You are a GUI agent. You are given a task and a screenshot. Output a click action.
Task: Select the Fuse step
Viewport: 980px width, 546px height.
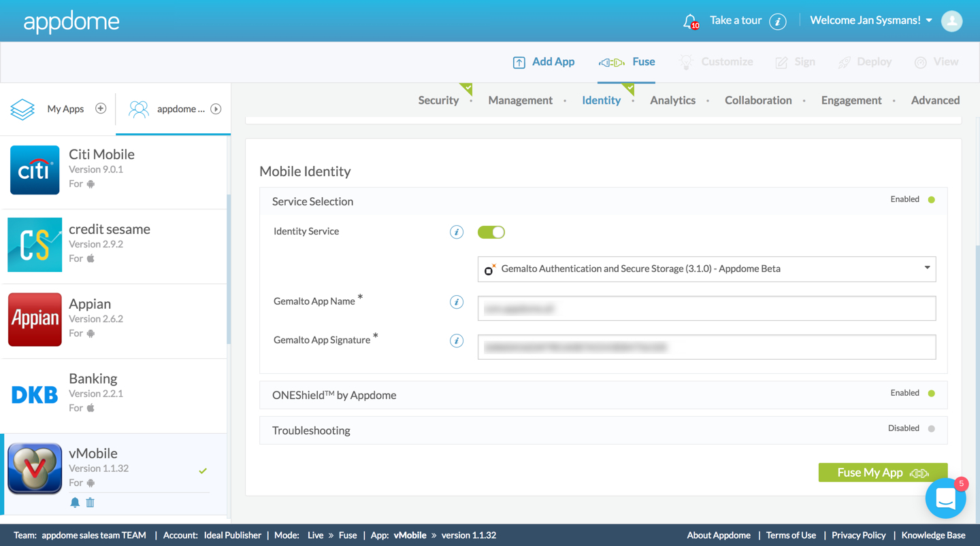pyautogui.click(x=627, y=62)
